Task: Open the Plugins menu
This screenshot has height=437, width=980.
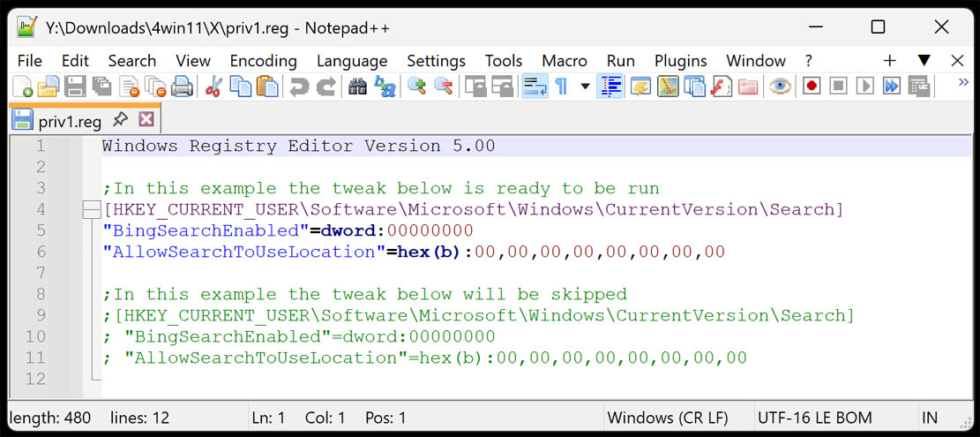Action: click(680, 61)
